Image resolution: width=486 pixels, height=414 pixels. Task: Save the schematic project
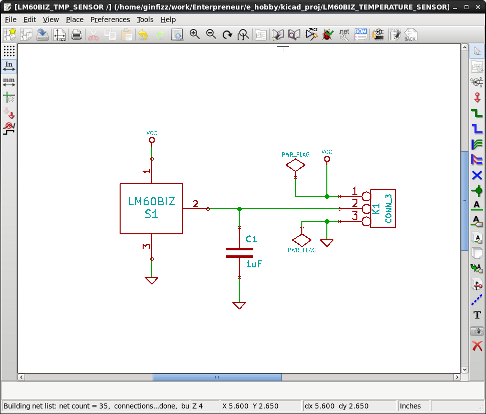tap(42, 34)
